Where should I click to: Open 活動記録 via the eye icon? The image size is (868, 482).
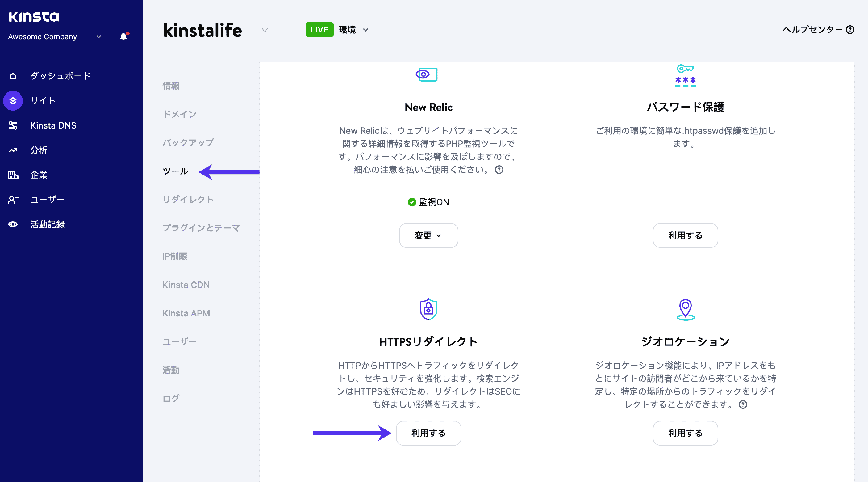pyautogui.click(x=13, y=224)
